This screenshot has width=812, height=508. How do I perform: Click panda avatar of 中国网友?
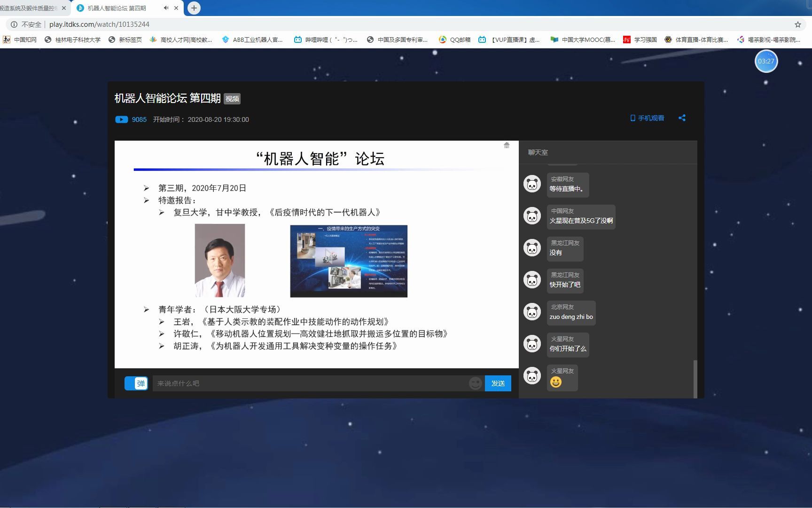pos(532,216)
